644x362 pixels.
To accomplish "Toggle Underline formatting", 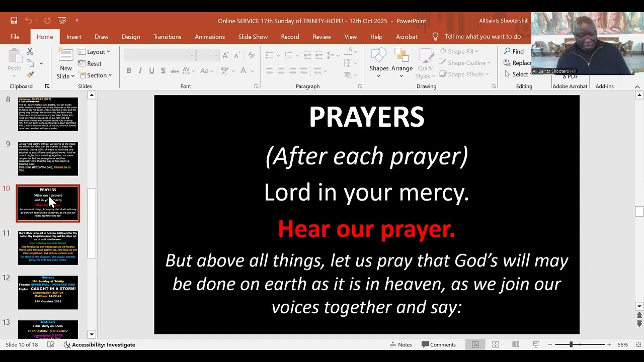I will (x=151, y=71).
